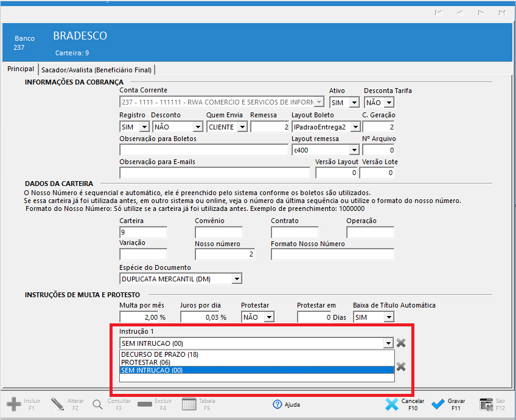Click the DADOS DA CARTEIRA heading
The width and height of the screenshot is (516, 420).
click(59, 184)
